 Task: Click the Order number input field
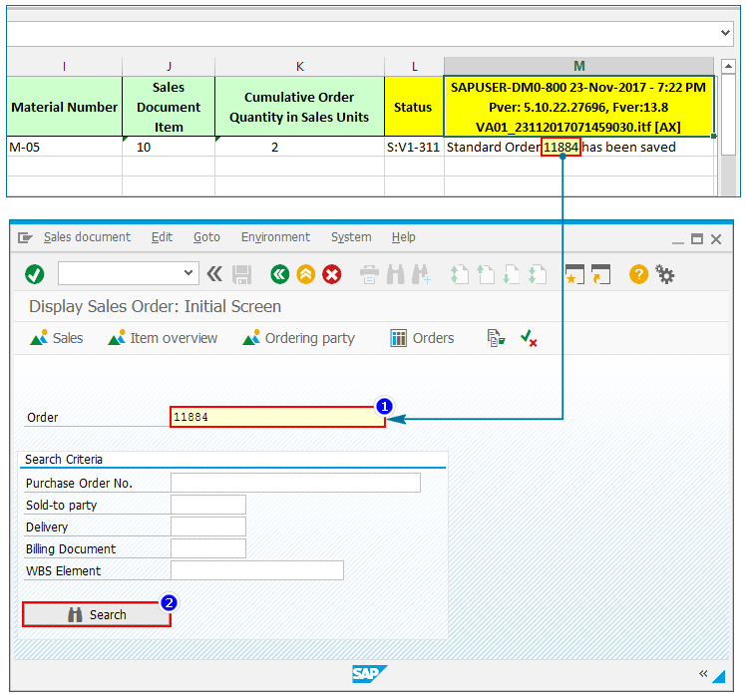[x=277, y=418]
